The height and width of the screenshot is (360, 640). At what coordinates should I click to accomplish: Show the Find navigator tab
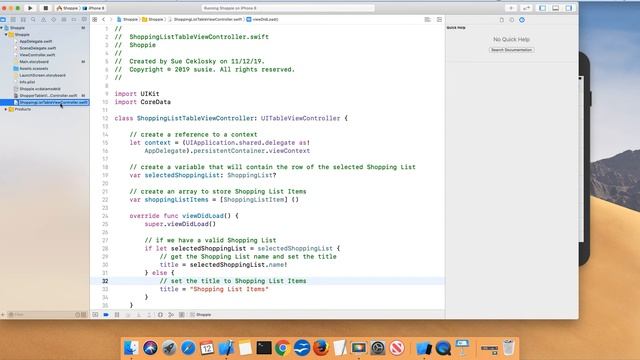pyautogui.click(x=33, y=19)
